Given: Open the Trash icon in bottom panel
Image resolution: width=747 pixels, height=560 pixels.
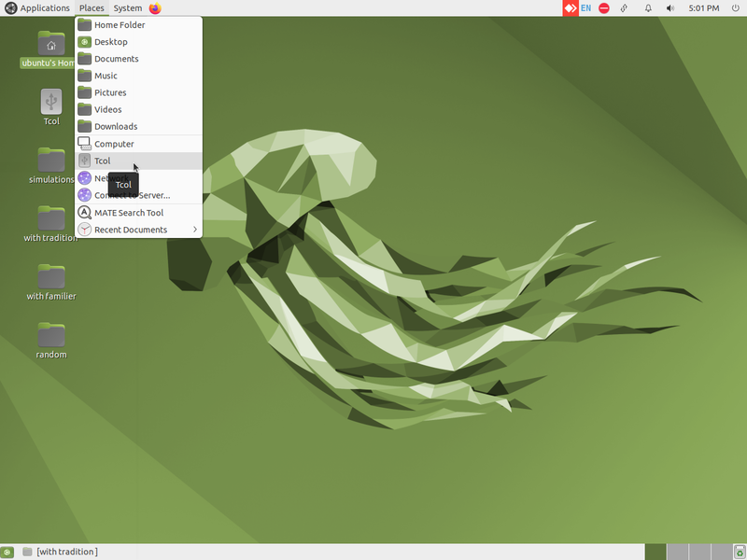Looking at the screenshot, I should [x=740, y=552].
